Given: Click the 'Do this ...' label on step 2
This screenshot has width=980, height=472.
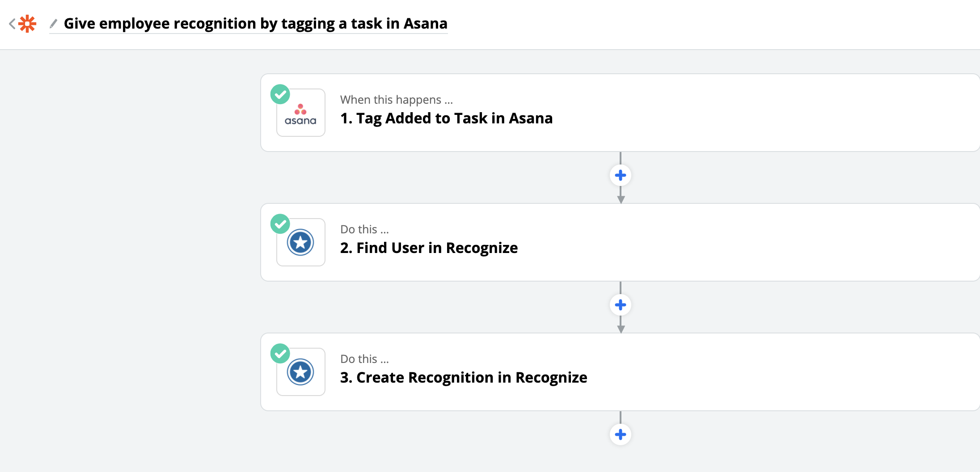Looking at the screenshot, I should [x=364, y=229].
